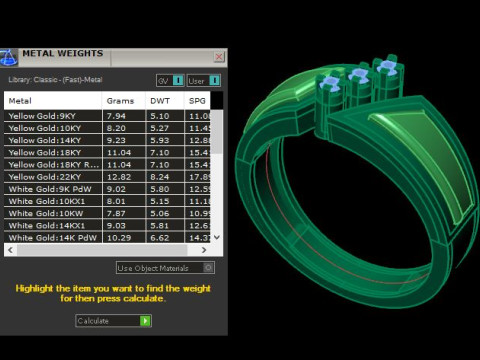Select the White Gold:10KX1 row
This screenshot has height=360, width=480.
(x=107, y=201)
